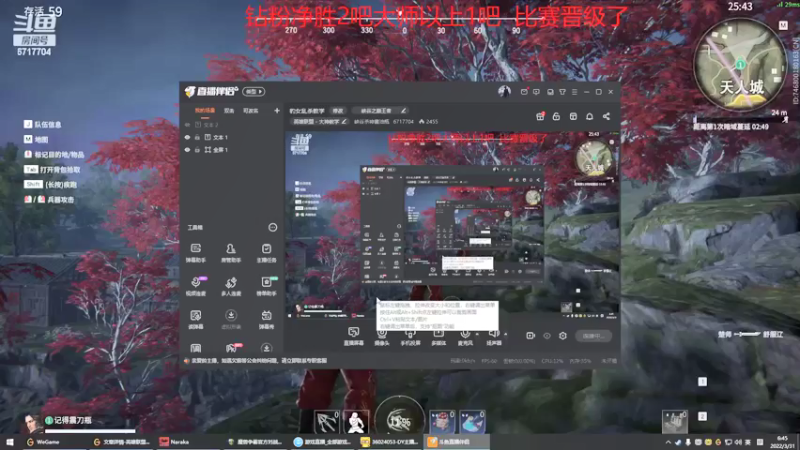Viewport: 800px width, 450px height.
Task: Click the share icon
Action: [x=606, y=116]
